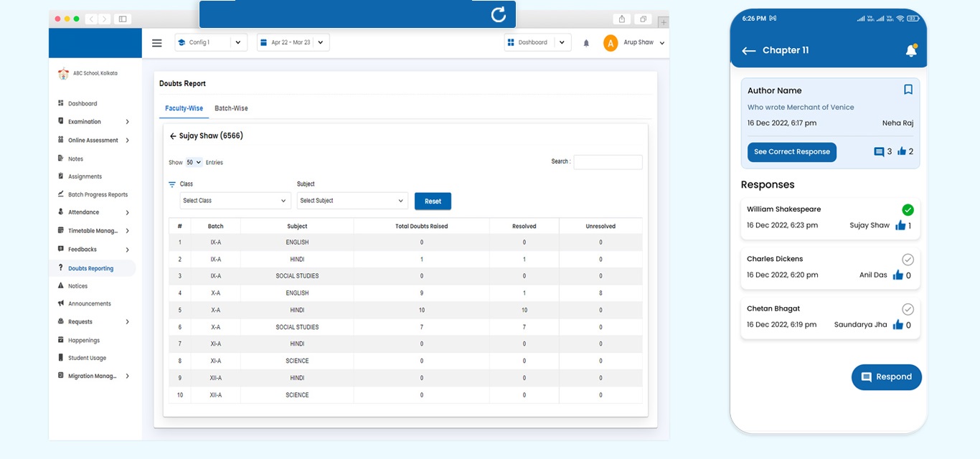The image size is (980, 459).
Task: Click the hamburger menu icon
Action: 157,43
